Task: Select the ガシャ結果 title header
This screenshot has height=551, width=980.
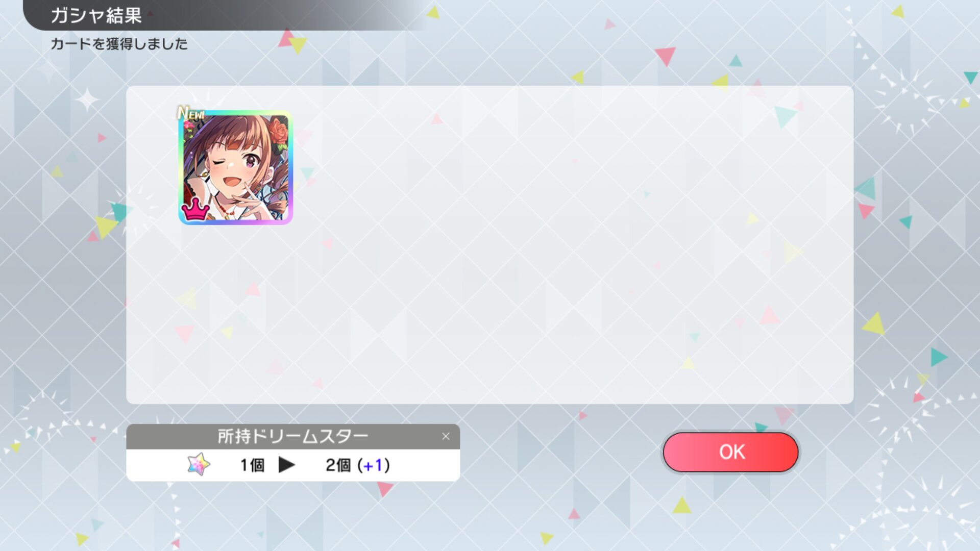Action: point(96,15)
